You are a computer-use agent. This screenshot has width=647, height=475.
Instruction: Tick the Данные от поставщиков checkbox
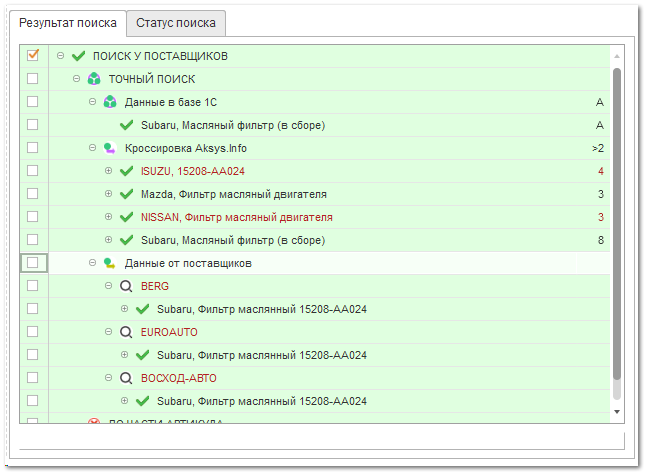[x=33, y=263]
